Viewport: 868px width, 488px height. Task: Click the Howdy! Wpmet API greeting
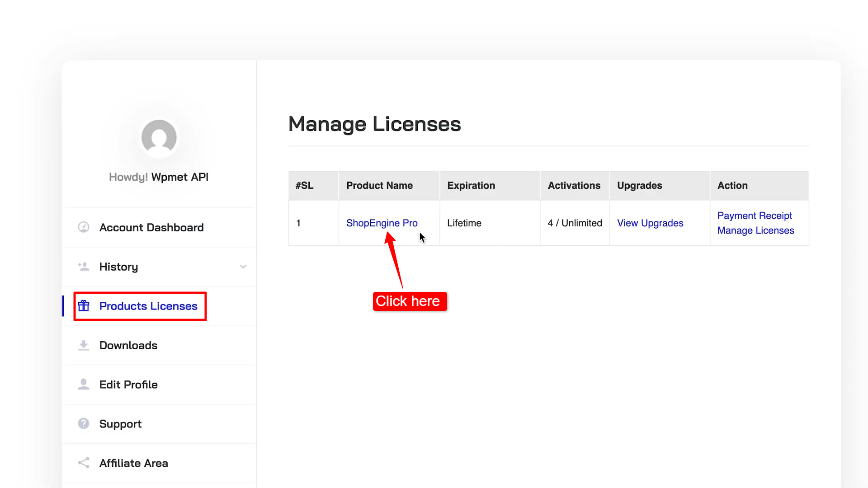159,177
